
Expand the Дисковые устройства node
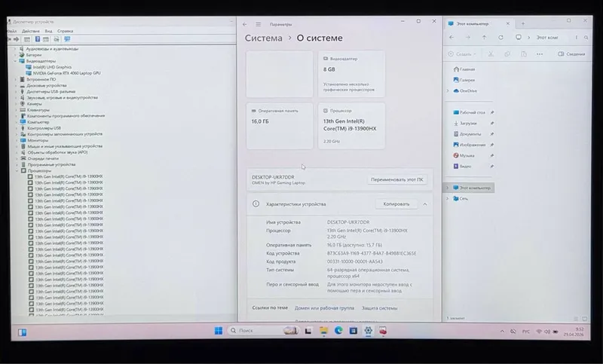[x=16, y=85]
